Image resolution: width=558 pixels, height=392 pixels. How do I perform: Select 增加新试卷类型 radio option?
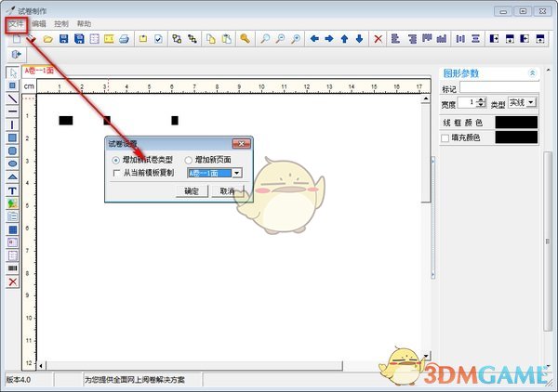[x=115, y=161]
